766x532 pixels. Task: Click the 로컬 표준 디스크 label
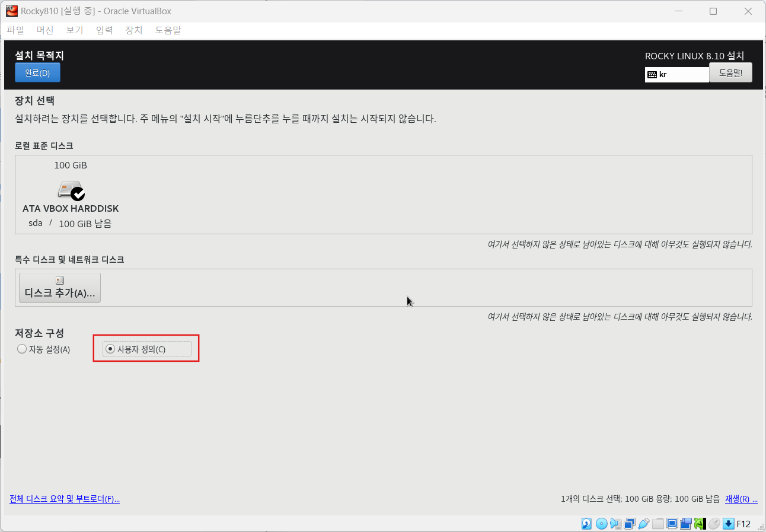coord(44,145)
